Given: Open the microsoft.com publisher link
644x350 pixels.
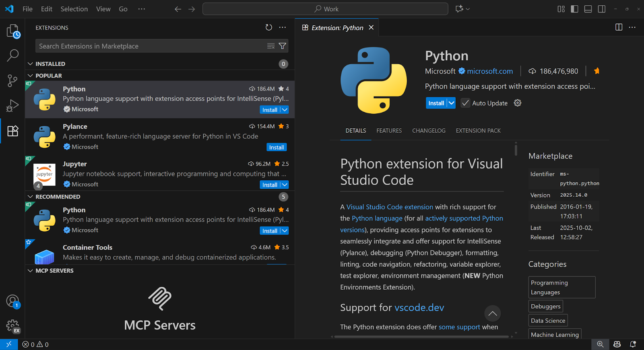Looking at the screenshot, I should point(490,71).
